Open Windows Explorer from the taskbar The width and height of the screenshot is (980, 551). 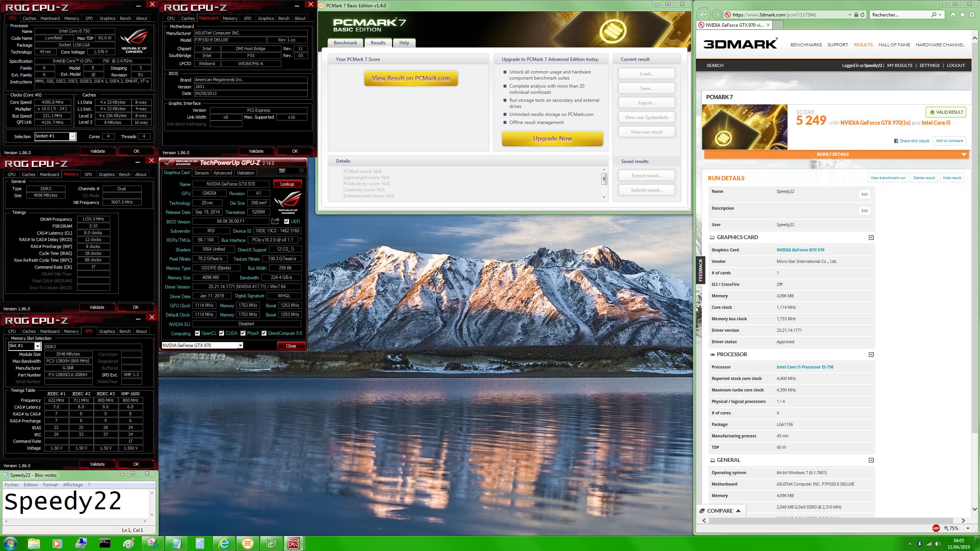pos(34,543)
